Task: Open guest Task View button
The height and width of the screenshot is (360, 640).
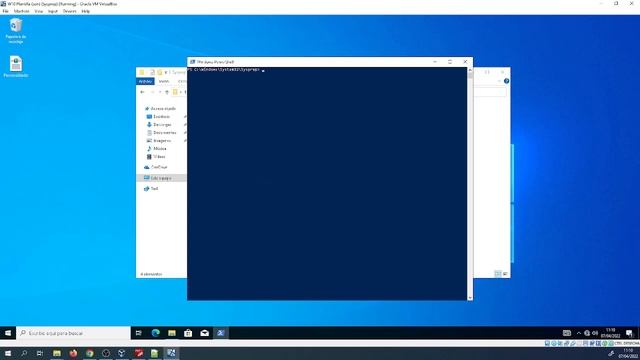Action: [139, 333]
